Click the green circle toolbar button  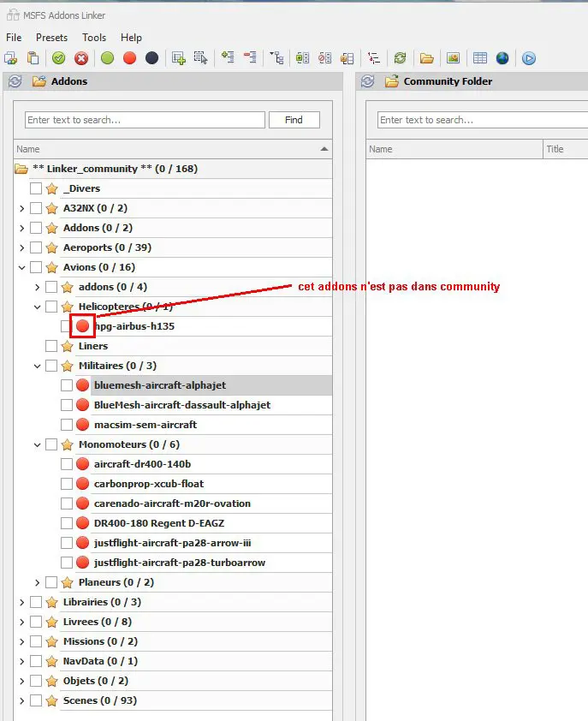point(108,58)
